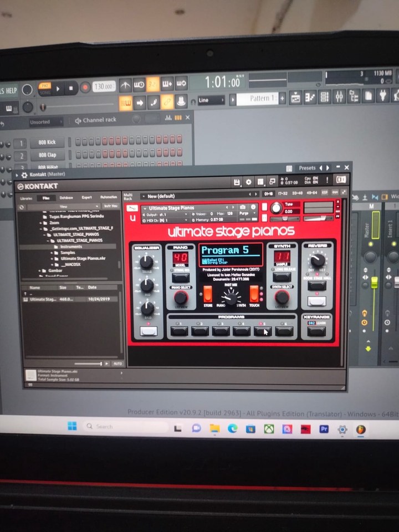The height and width of the screenshot is (532, 399).
Task: Select the previous preset arrow beside Presets
Action: 321,168
